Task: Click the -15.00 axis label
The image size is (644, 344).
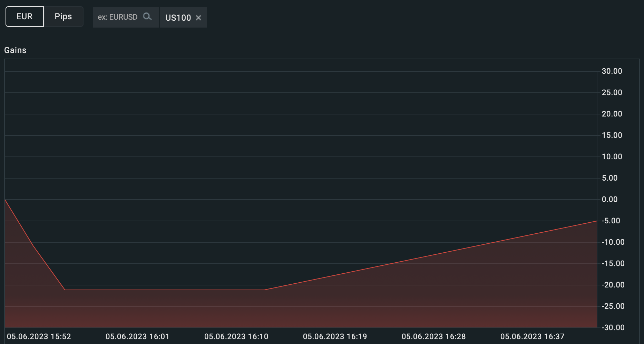Action: pos(613,264)
